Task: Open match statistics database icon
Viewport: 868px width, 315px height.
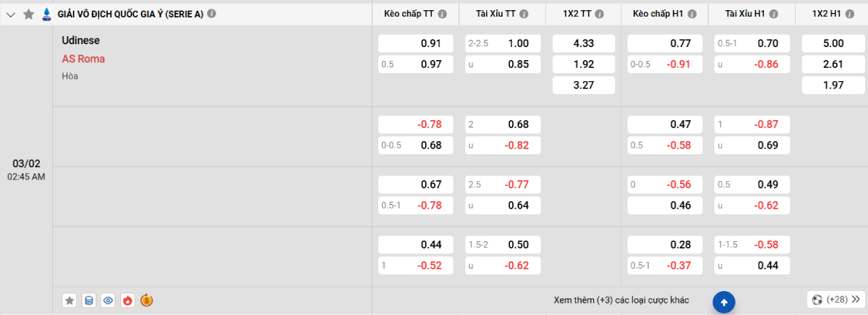Action: coord(89,300)
